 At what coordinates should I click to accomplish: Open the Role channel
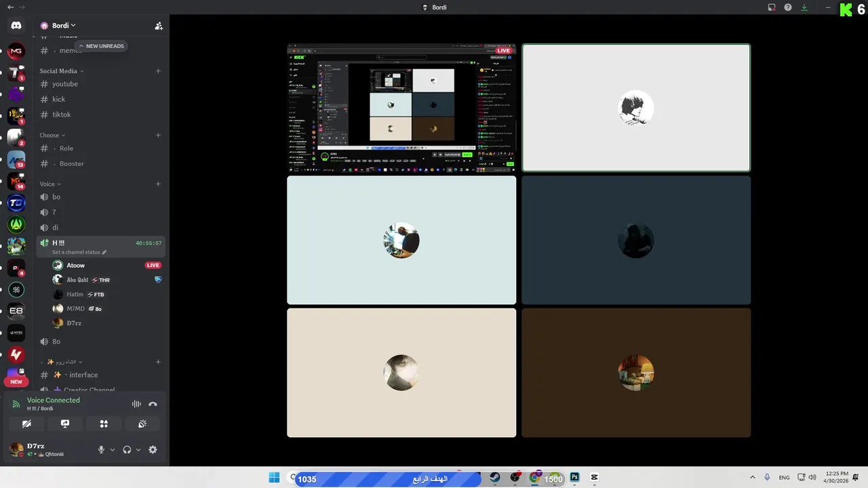[100, 148]
